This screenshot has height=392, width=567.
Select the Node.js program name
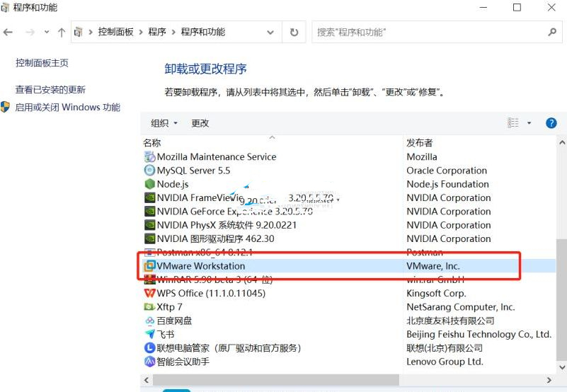[x=173, y=184]
